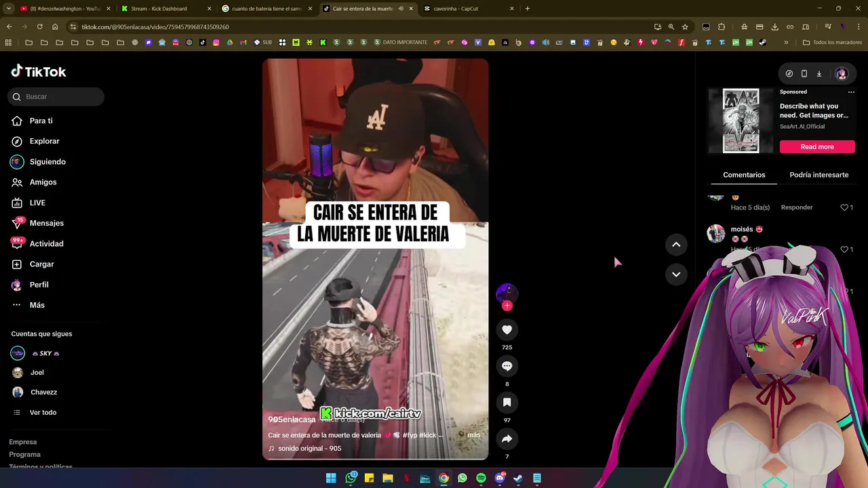
Task: Open tab search dropdown arrow
Action: pyautogui.click(x=8, y=9)
